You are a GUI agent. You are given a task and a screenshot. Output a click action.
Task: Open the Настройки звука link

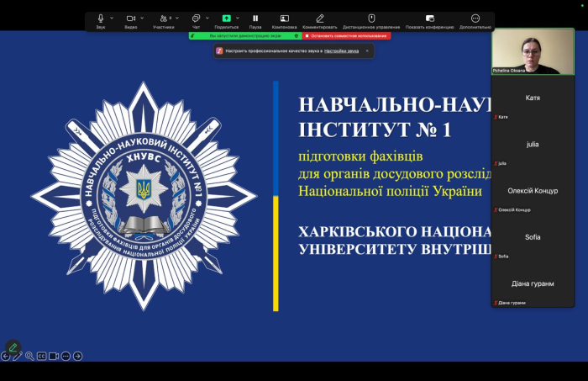(341, 50)
